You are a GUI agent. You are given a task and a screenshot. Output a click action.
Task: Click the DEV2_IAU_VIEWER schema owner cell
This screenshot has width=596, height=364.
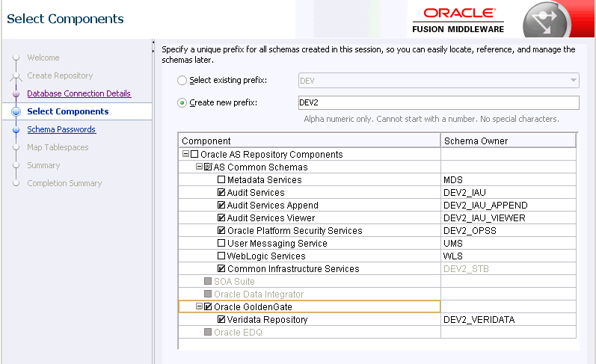509,218
